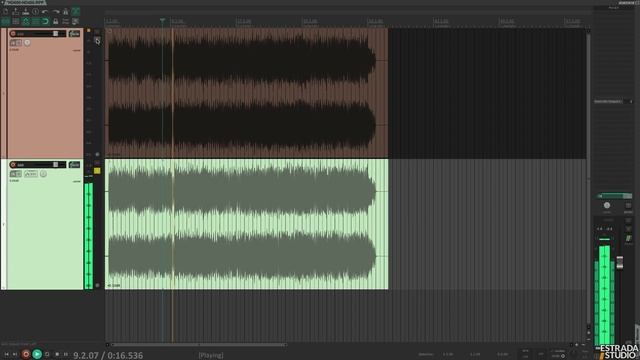This screenshot has width=640, height=360.
Task: Click the yellow square beside the green track
Action: coord(97,171)
